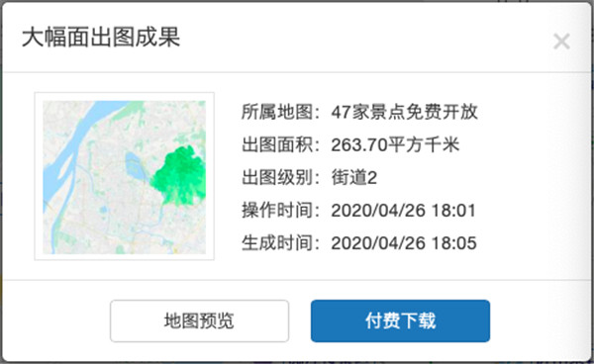The height and width of the screenshot is (364, 594).
Task: Click the dialog title 大幅面出图成果
Action: pyautogui.click(x=101, y=37)
